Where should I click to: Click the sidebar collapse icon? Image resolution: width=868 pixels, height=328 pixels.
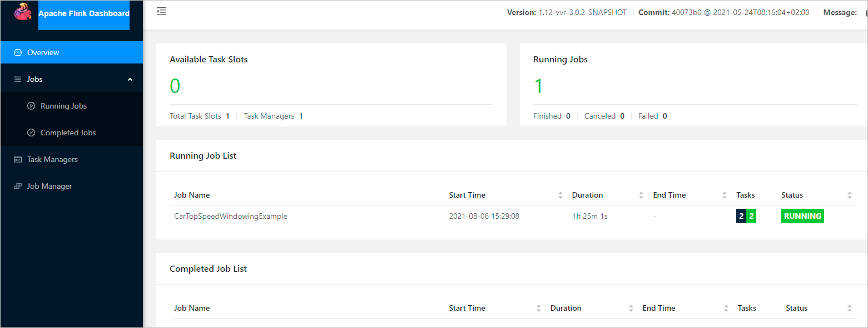click(161, 11)
